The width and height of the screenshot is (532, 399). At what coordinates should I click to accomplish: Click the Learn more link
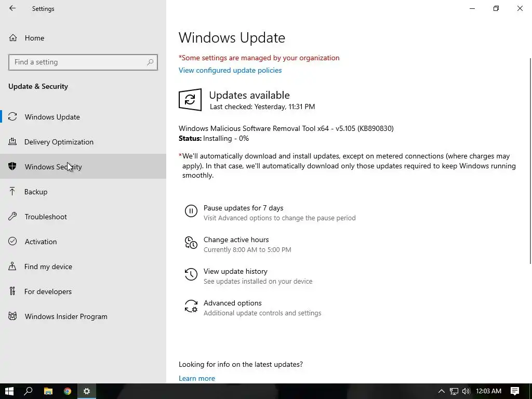pyautogui.click(x=197, y=378)
